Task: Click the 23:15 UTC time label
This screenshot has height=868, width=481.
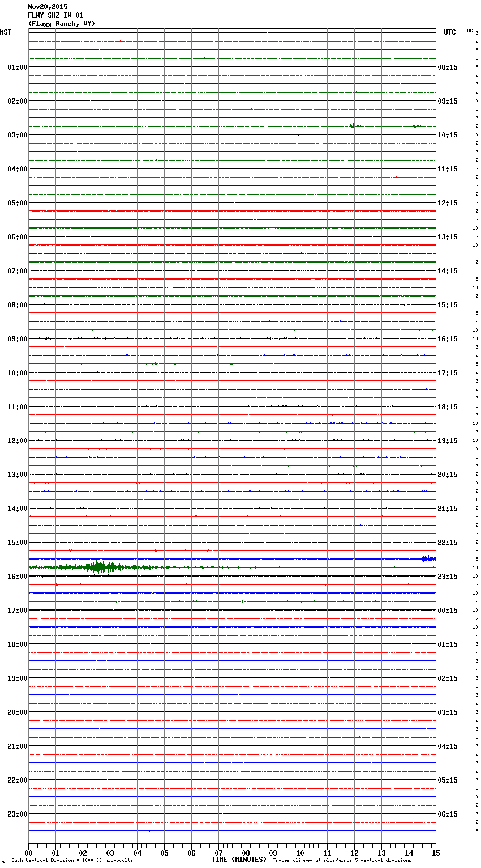Action: (x=448, y=577)
